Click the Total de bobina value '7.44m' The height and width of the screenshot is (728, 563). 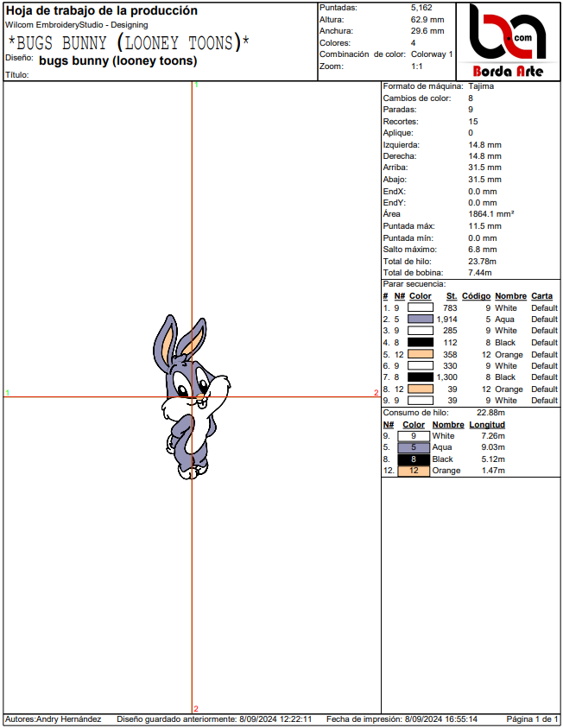(480, 273)
